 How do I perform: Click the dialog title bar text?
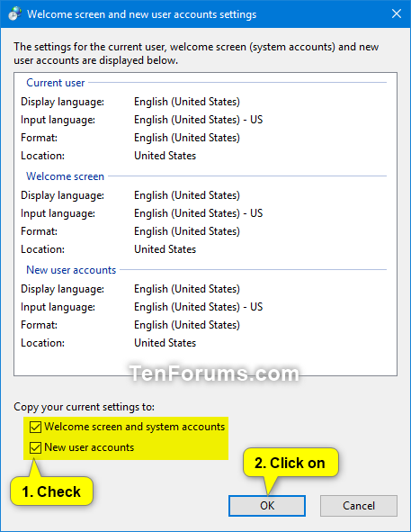[x=142, y=14]
